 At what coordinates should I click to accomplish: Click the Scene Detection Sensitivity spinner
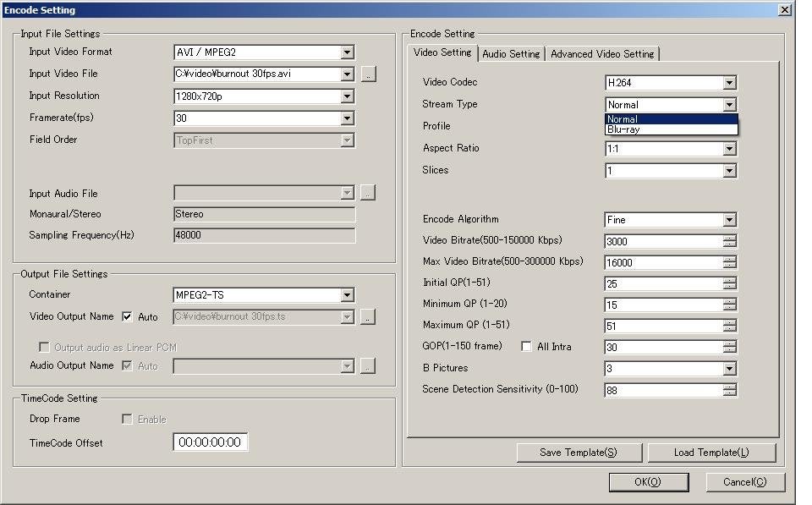(729, 390)
